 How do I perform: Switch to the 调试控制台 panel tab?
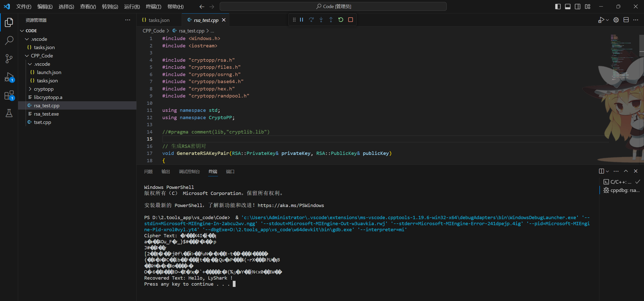click(190, 172)
